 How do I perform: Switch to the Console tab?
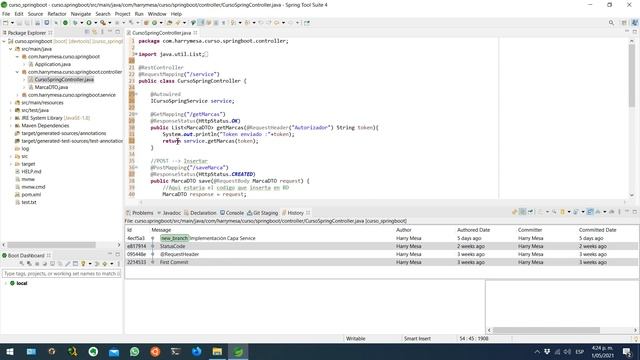232,213
